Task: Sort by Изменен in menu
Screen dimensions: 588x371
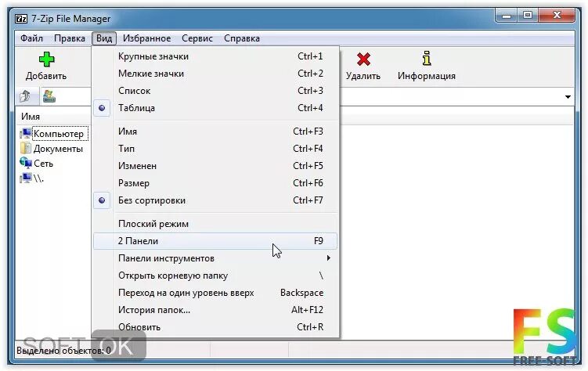Action: pyautogui.click(x=215, y=166)
